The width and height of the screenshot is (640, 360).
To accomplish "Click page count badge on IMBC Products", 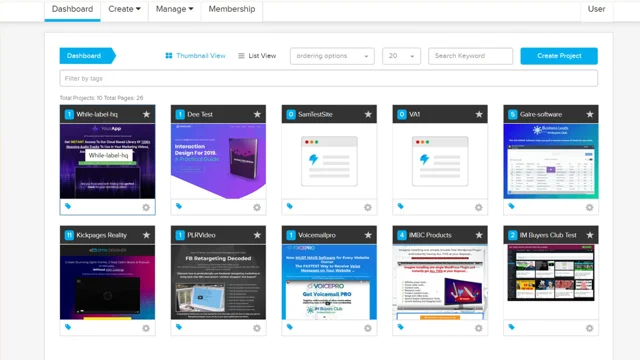I will [402, 235].
